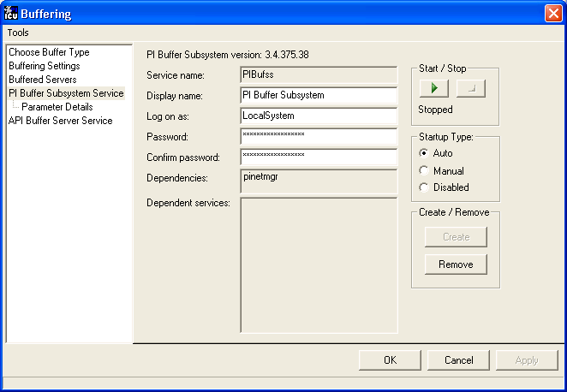Viewport: 567px width, 392px height.
Task: Focus the Password field
Action: click(319, 137)
